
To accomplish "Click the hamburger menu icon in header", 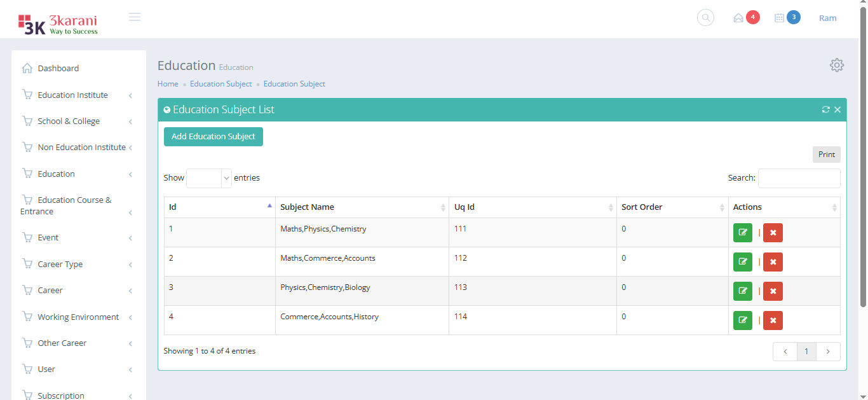I will (x=135, y=17).
